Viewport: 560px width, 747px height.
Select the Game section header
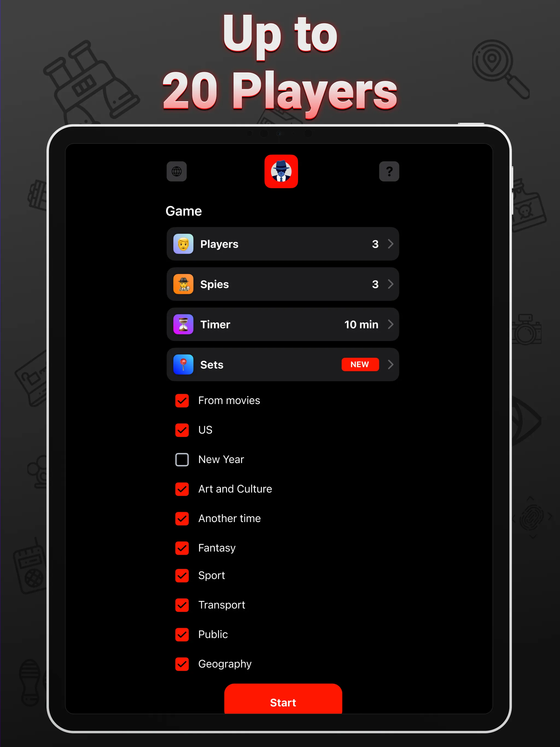[x=183, y=211]
